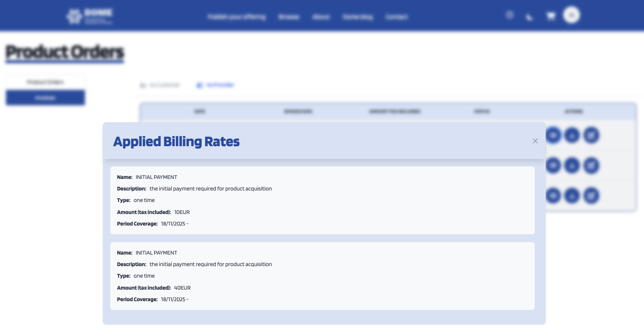Click download icon in third table row
Screen dimensions: 644x333
(572, 196)
